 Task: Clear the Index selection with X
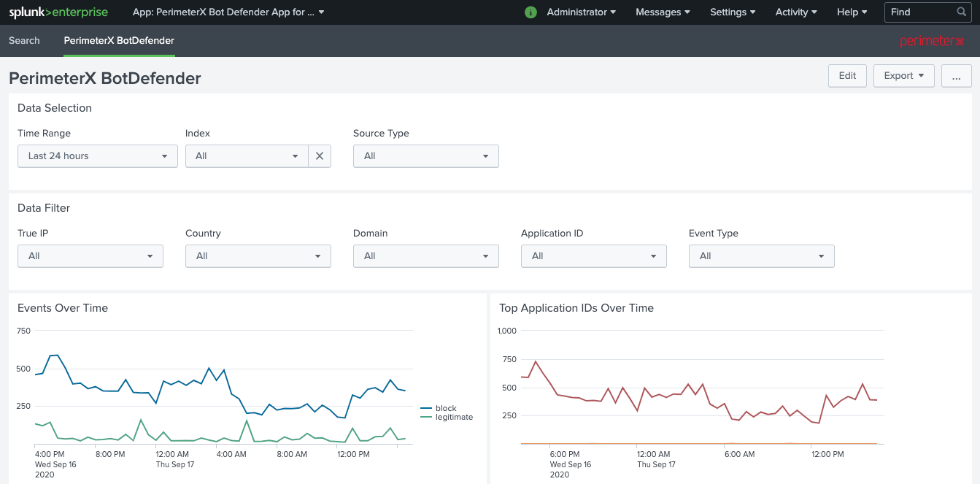(320, 156)
